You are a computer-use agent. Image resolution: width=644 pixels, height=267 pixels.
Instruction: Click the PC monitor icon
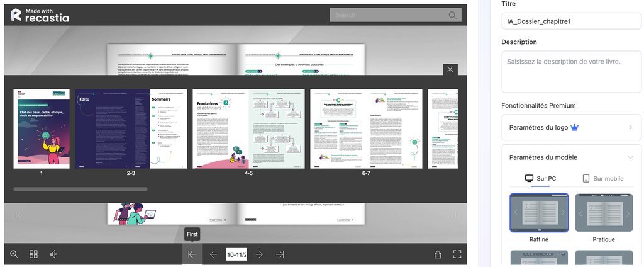pyautogui.click(x=530, y=179)
